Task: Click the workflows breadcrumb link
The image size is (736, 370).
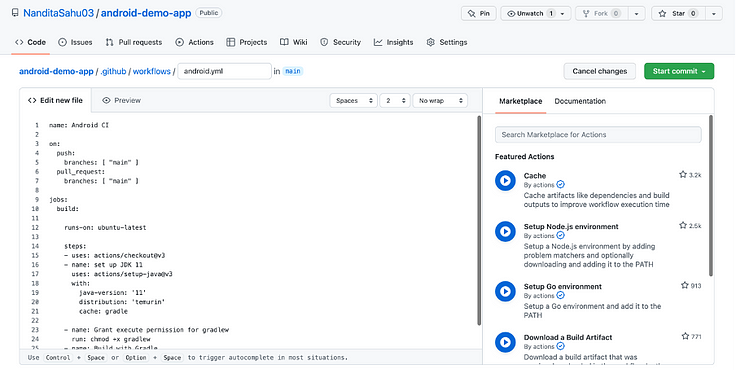Action: pos(152,71)
